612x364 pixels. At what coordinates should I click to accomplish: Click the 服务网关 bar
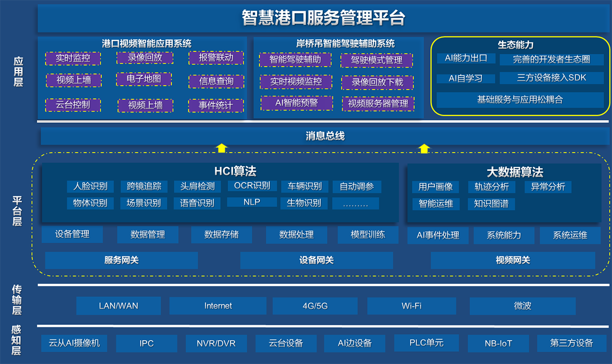click(x=121, y=260)
